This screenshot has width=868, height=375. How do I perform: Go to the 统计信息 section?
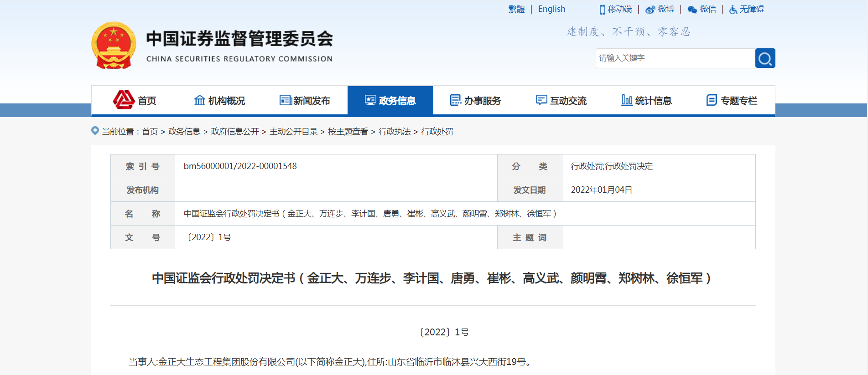pos(647,100)
